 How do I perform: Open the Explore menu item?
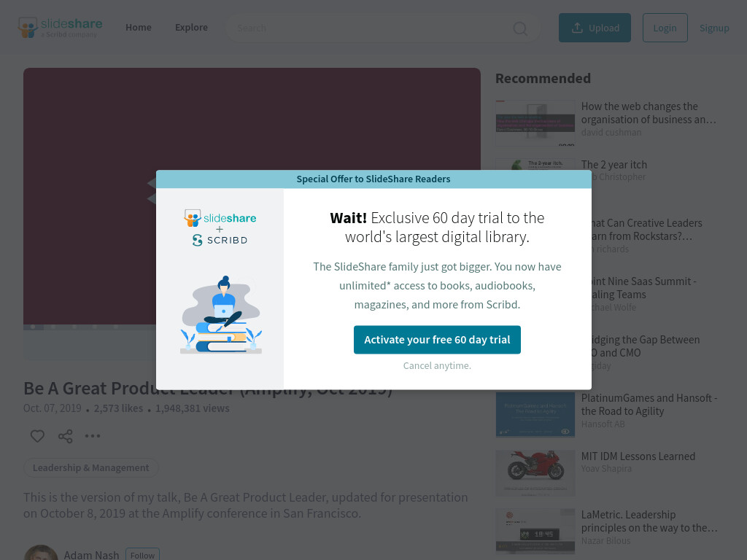tap(191, 27)
